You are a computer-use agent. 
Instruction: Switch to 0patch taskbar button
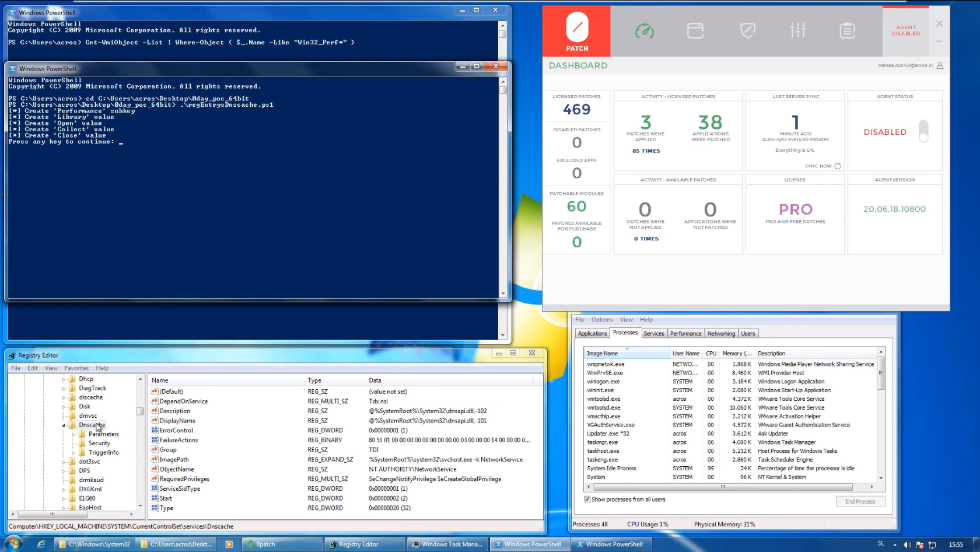pos(282,544)
